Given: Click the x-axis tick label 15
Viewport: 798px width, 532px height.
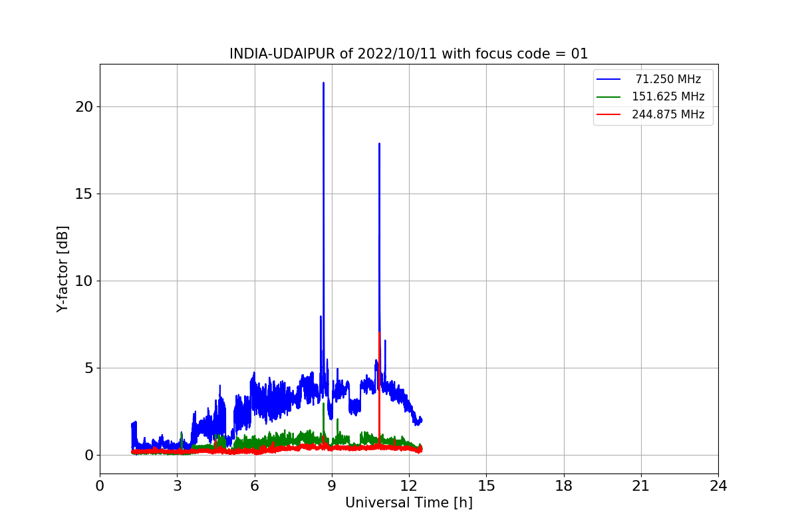Looking at the screenshot, I should [x=486, y=486].
